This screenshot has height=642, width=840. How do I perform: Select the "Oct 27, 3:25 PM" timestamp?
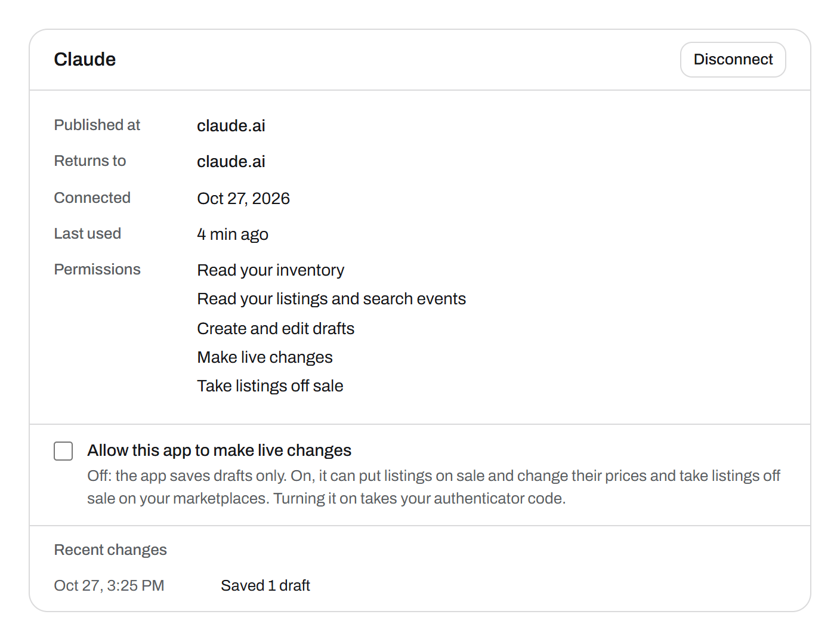coord(109,586)
